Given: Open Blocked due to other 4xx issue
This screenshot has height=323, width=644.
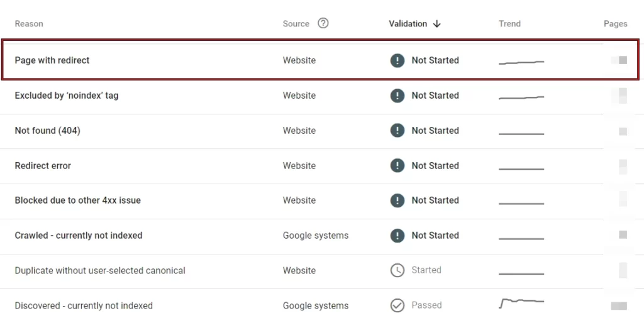Looking at the screenshot, I should [77, 200].
